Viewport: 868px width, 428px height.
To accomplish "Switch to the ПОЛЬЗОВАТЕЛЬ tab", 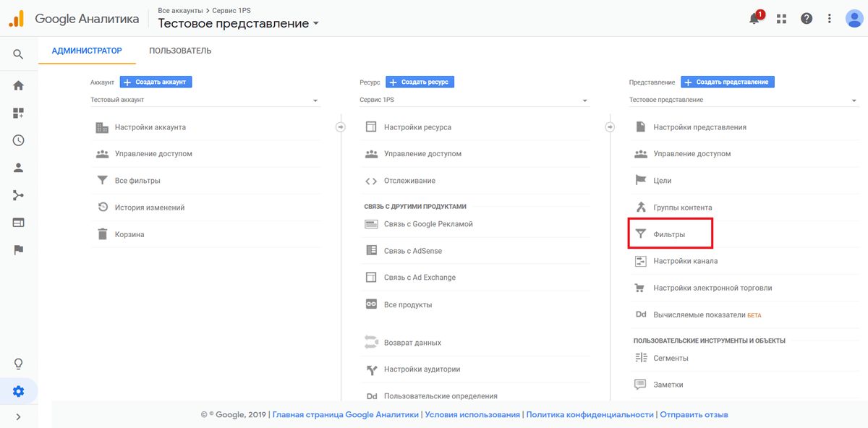I will 180,51.
